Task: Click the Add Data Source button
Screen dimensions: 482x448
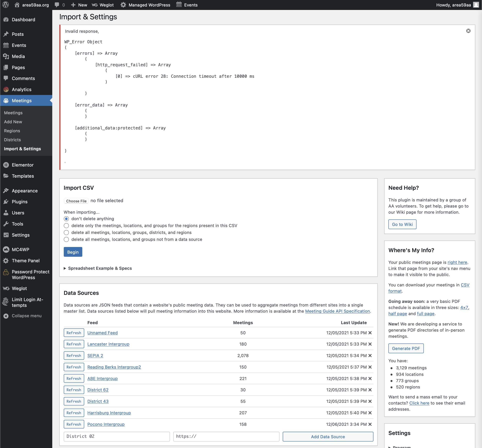Action: click(x=328, y=437)
